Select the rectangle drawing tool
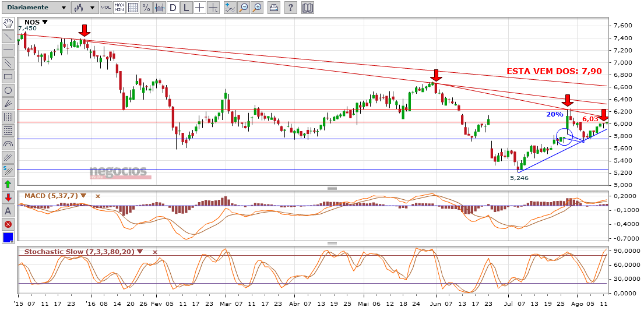The image size is (644, 314). [8, 76]
